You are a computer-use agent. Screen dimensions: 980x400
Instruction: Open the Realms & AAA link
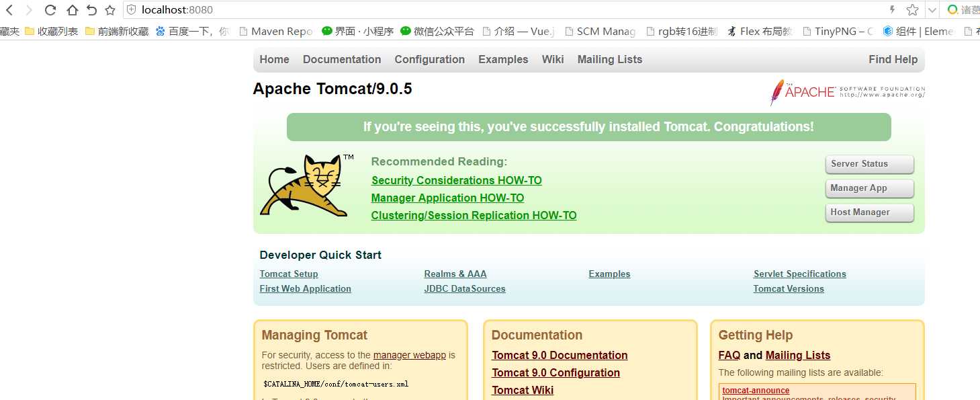click(455, 274)
